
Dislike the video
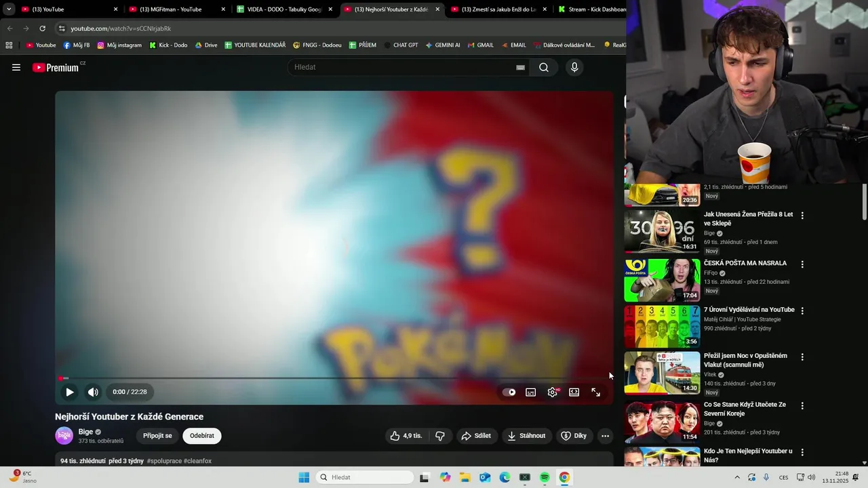coord(439,436)
